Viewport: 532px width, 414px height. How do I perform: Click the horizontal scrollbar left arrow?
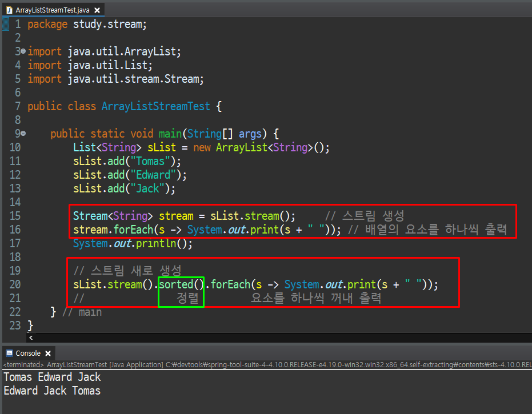tap(31, 337)
